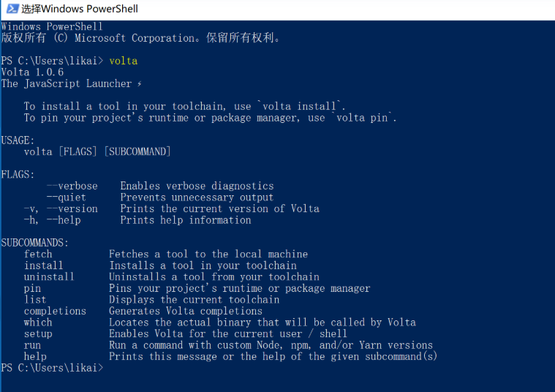The image size is (555, 392).
Task: Click the 'uninstall' subcommand name
Action: coord(49,277)
